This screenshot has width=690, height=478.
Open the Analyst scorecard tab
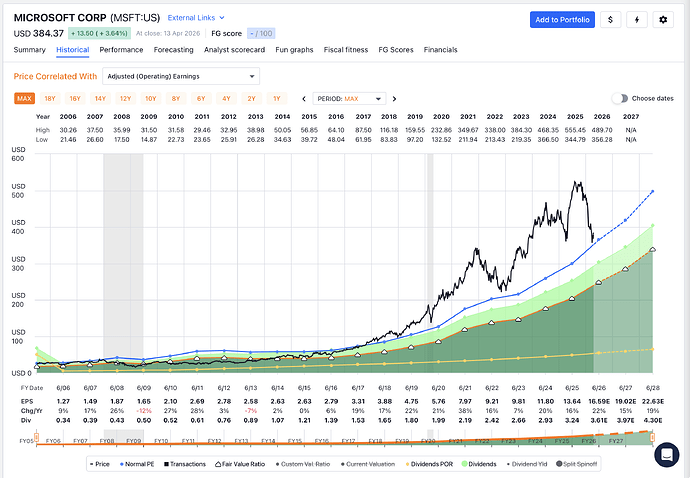[235, 49]
